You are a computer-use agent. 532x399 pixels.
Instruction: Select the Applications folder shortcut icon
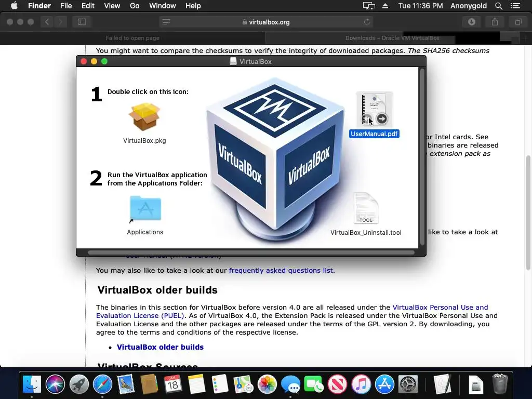pyautogui.click(x=145, y=209)
